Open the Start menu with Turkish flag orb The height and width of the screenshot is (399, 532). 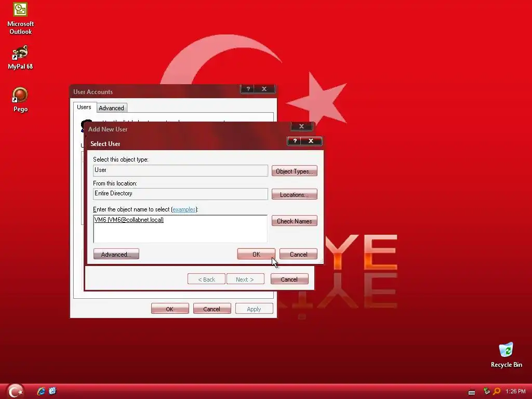point(15,391)
